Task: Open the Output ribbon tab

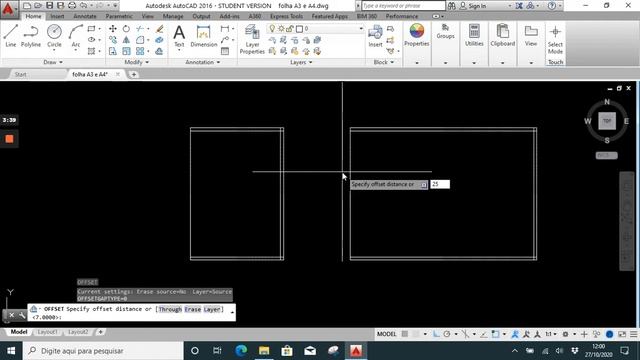Action: [201, 16]
